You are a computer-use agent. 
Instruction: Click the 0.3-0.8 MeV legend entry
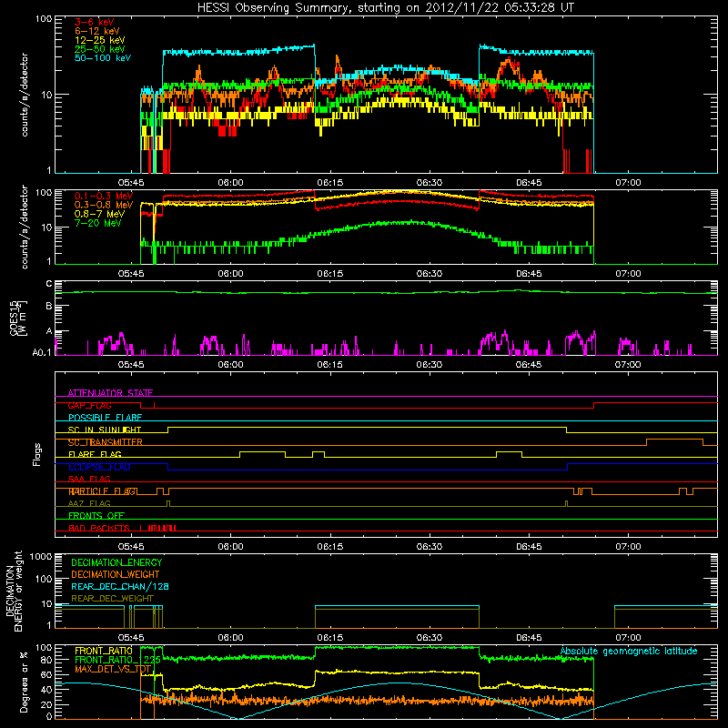[x=104, y=205]
